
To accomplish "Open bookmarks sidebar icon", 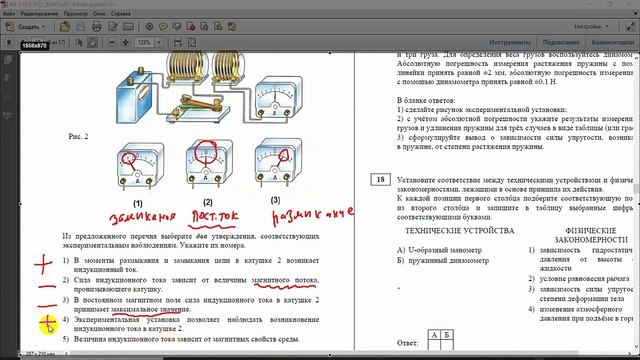I will 7,78.
